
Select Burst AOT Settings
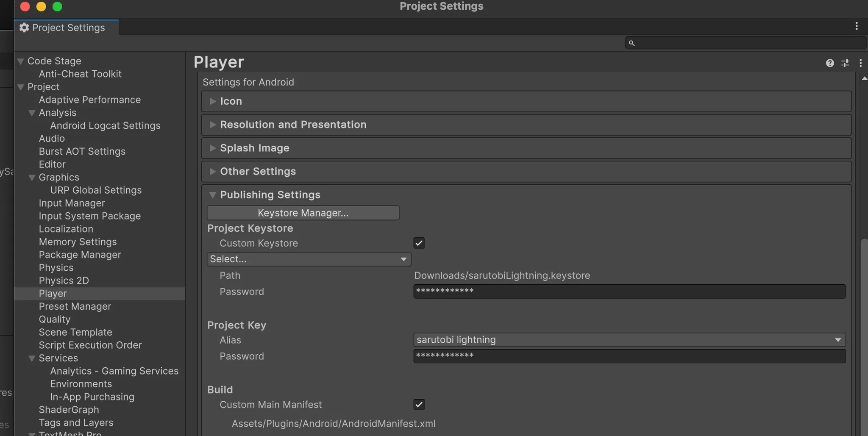(82, 152)
